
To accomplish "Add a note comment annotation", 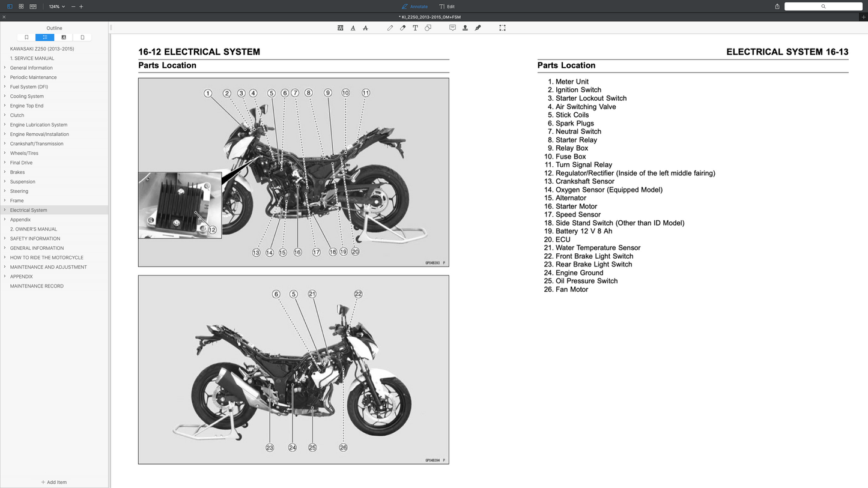I will [x=452, y=28].
